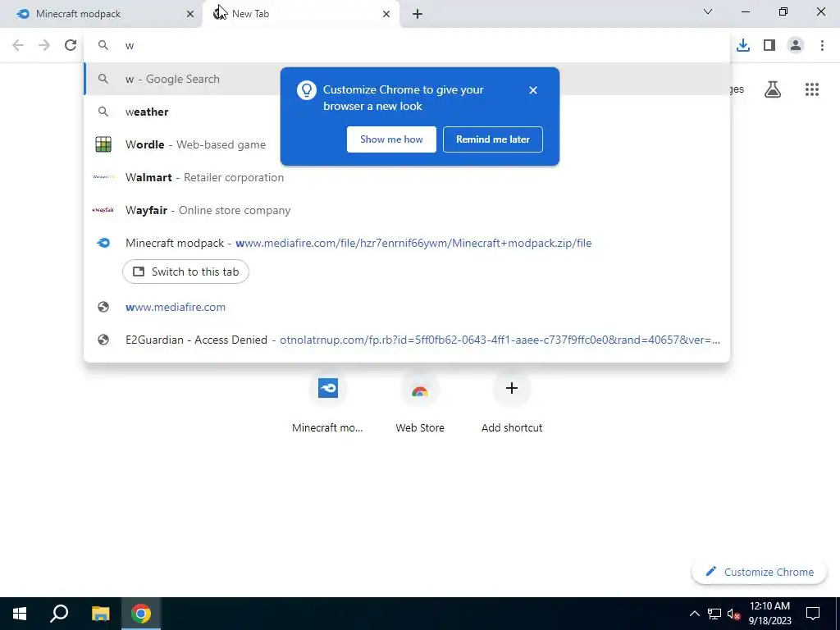The height and width of the screenshot is (630, 840).
Task: Open the Google apps grid icon
Action: tap(811, 89)
